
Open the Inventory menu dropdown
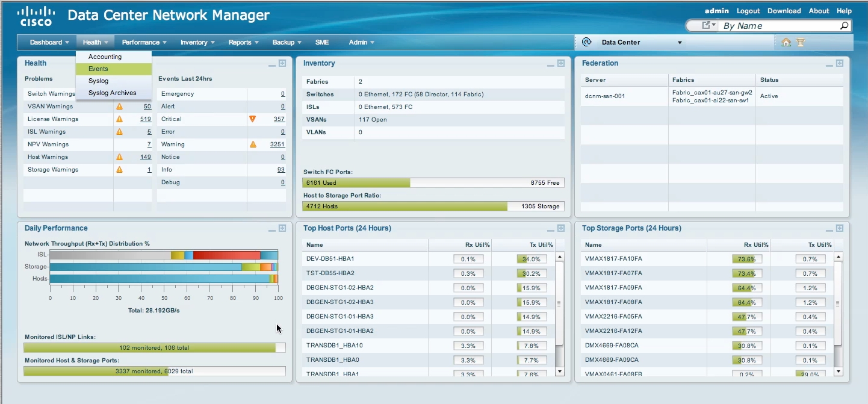point(198,42)
